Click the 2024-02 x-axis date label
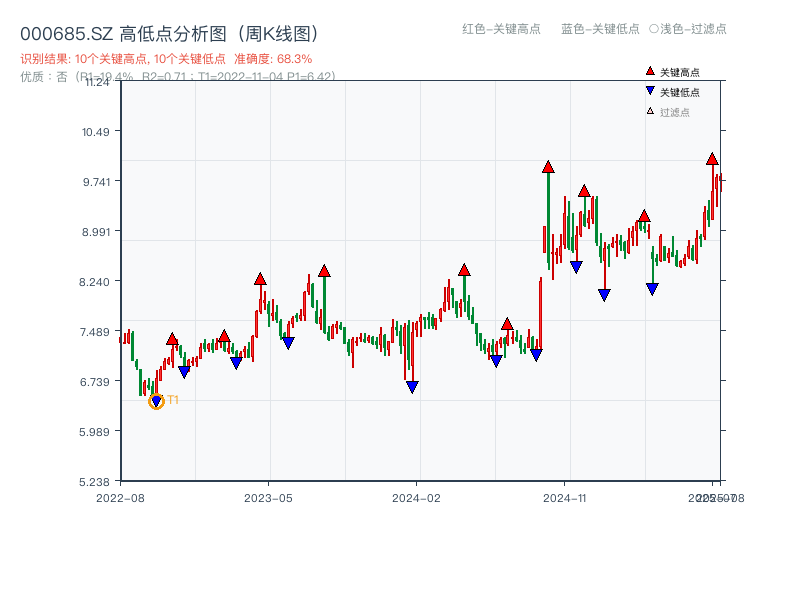800x600 pixels. 416,497
